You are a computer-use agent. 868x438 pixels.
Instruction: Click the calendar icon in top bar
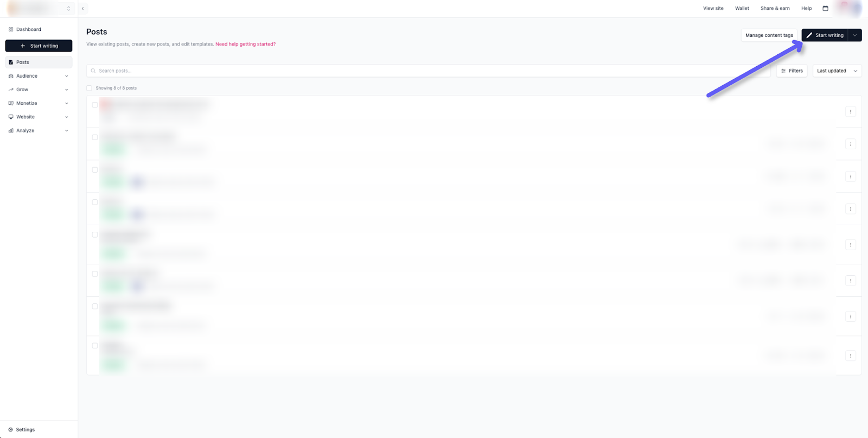825,8
